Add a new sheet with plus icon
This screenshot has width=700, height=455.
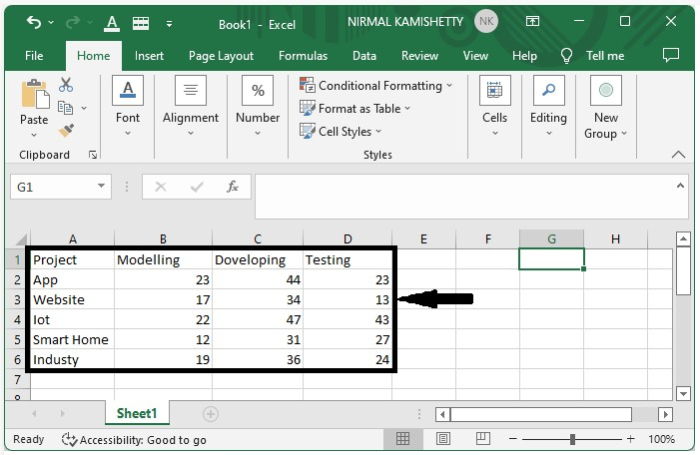210,414
